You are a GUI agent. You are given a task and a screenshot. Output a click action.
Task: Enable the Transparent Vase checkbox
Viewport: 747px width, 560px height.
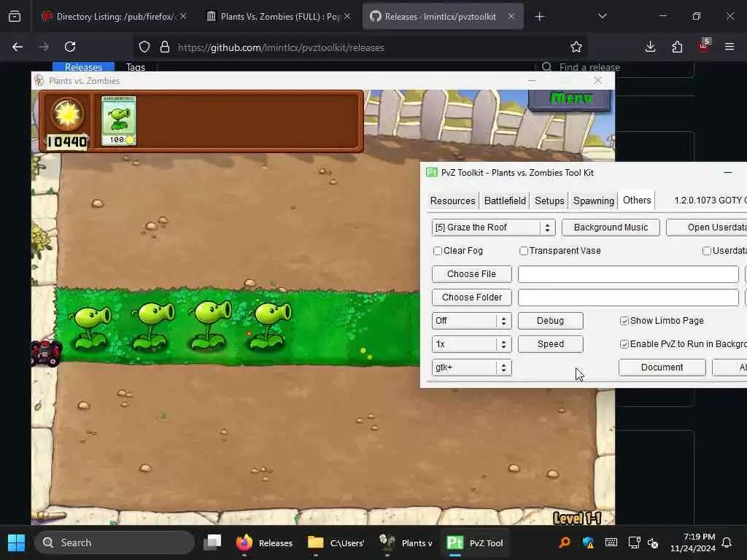tap(524, 251)
